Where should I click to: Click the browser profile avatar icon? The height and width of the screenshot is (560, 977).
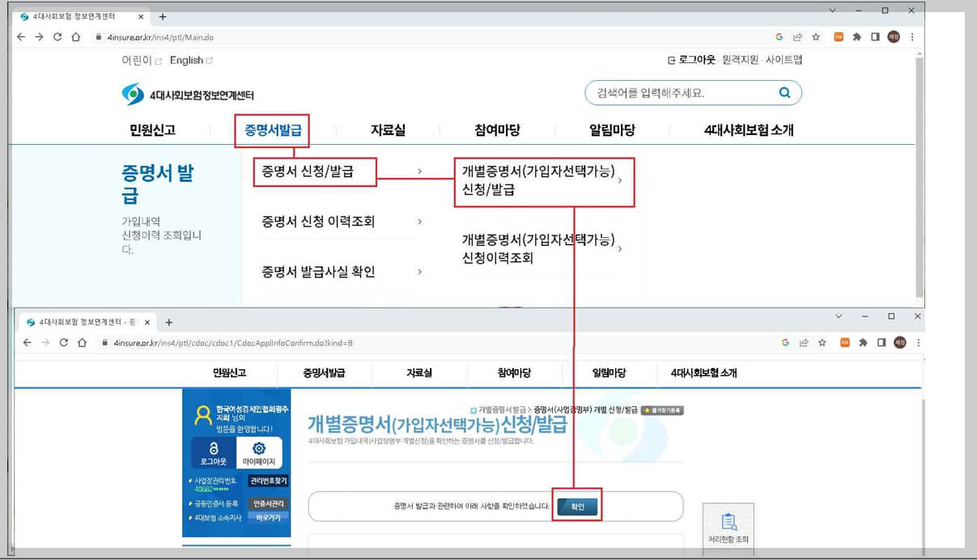tap(893, 37)
